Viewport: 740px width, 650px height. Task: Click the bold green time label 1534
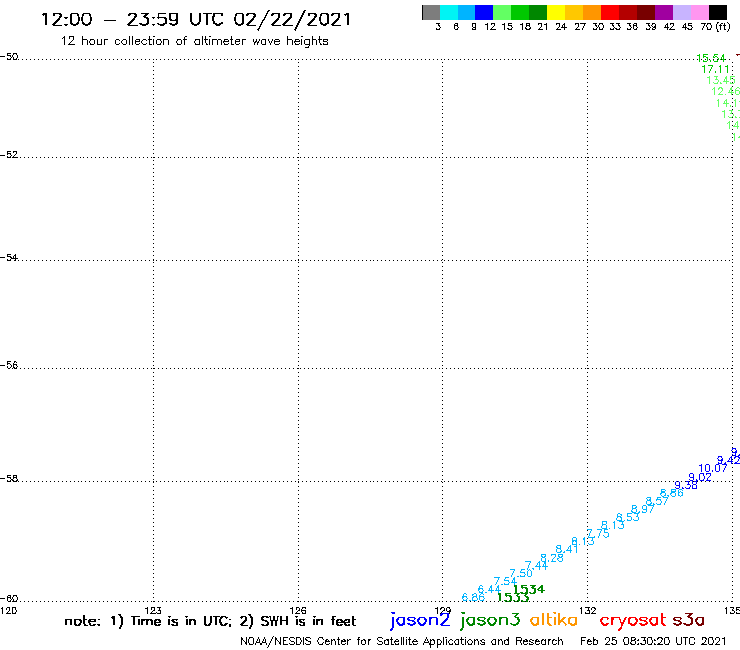[529, 589]
